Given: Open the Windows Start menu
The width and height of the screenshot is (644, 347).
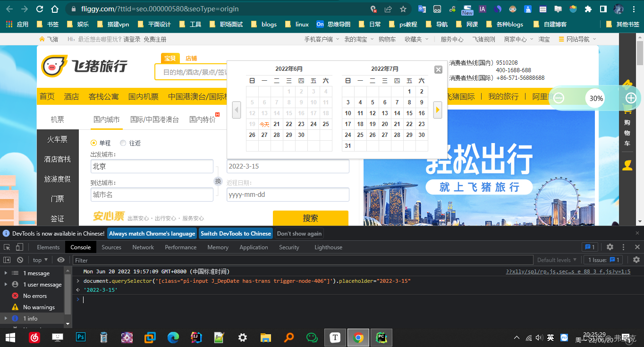Looking at the screenshot, I should click(10, 338).
